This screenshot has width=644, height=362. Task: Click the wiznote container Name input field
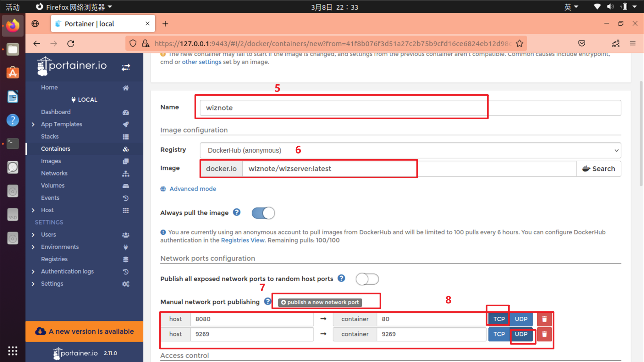pos(343,108)
